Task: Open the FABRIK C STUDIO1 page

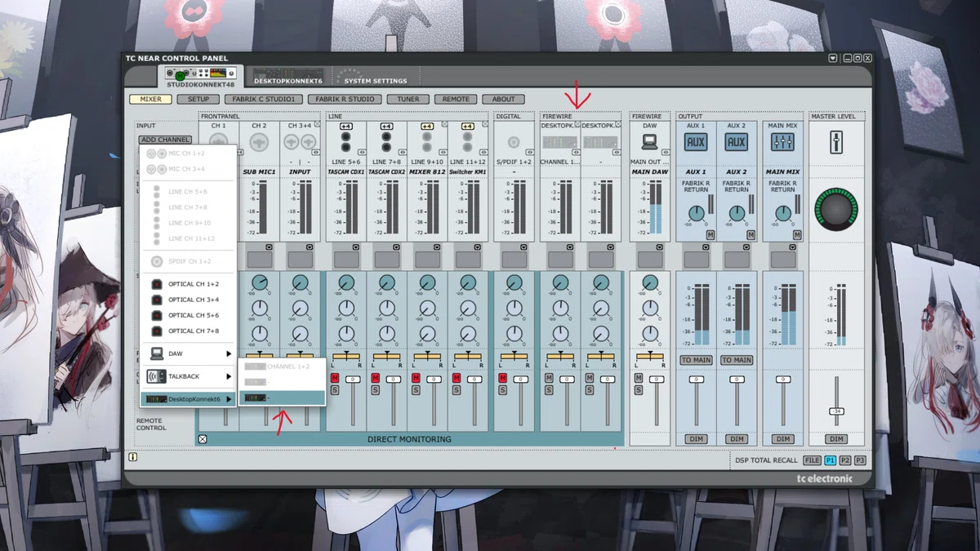Action: [x=264, y=99]
